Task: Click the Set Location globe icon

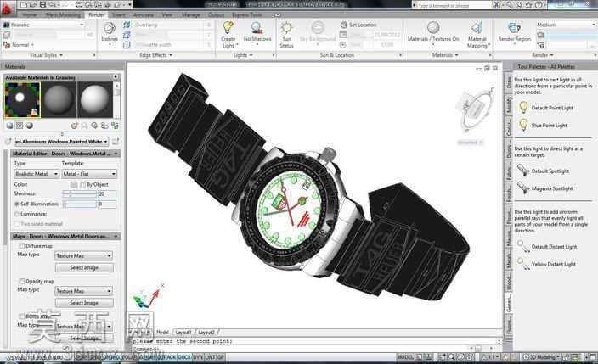Action: 343,25
